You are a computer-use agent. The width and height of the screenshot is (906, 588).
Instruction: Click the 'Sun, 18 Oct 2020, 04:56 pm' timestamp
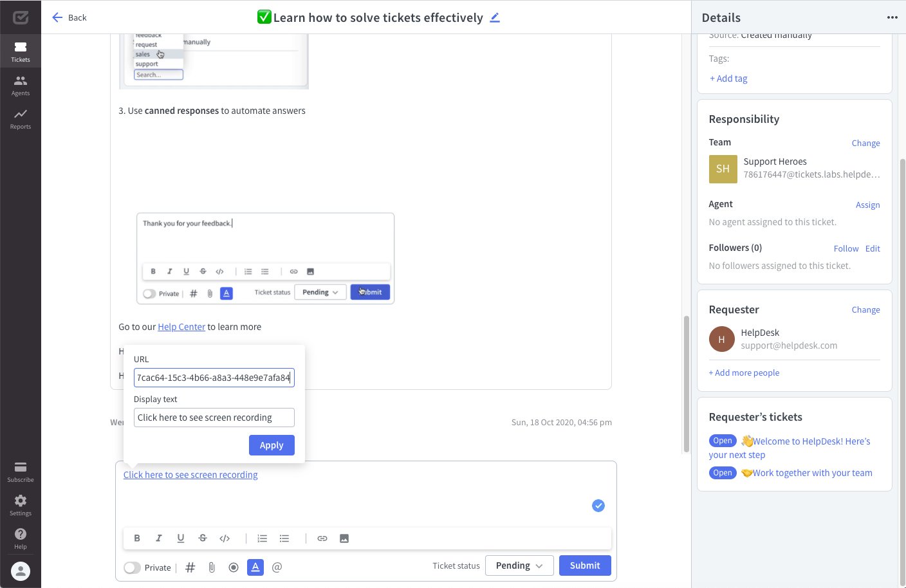point(562,423)
